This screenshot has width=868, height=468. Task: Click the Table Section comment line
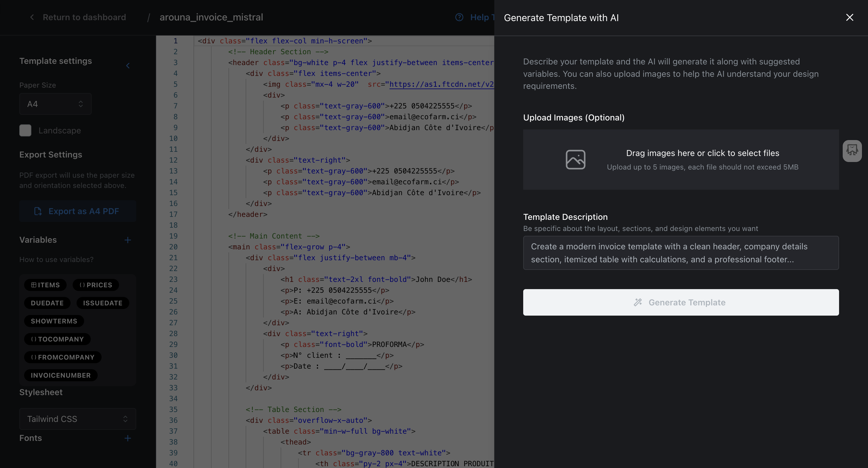tap(294, 409)
